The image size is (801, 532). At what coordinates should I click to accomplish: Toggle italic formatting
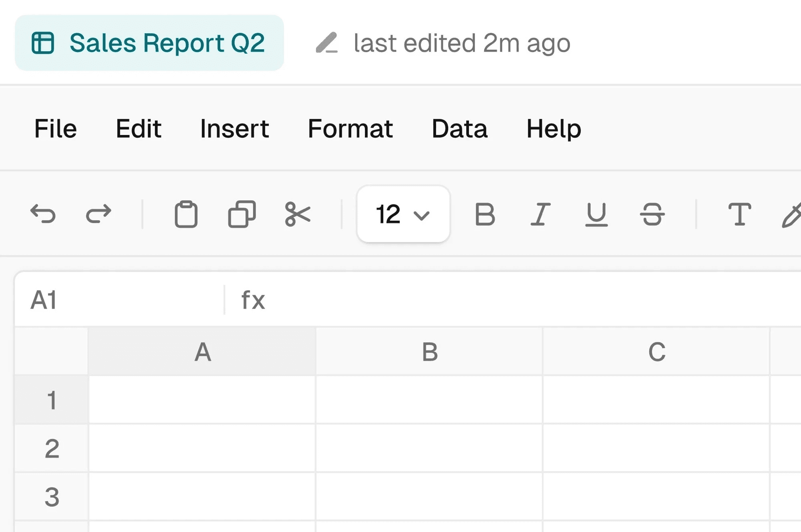pos(540,214)
